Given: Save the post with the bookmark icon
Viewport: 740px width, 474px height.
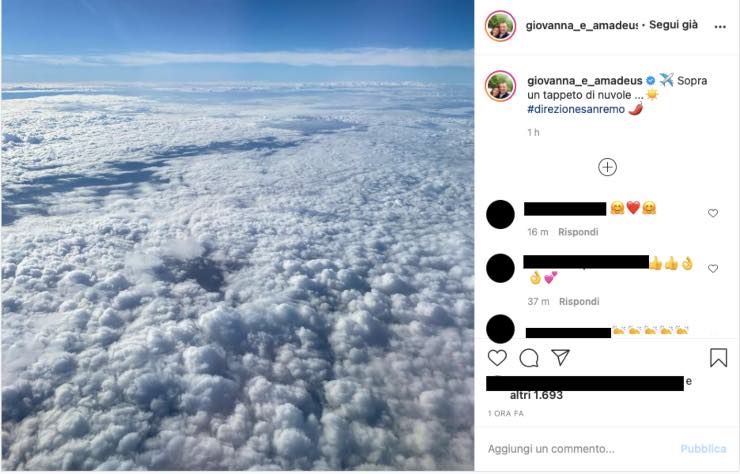Looking at the screenshot, I should (x=718, y=357).
